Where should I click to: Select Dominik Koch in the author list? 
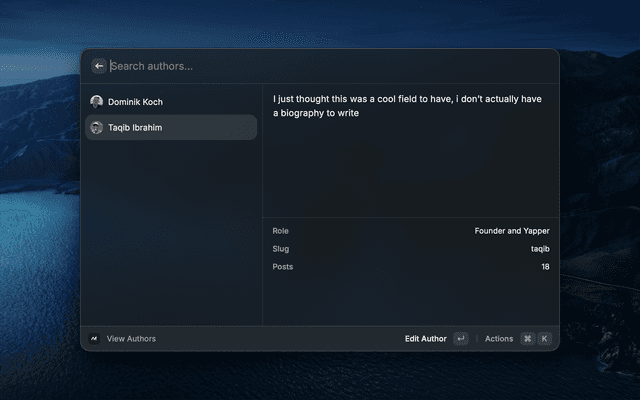(x=171, y=102)
